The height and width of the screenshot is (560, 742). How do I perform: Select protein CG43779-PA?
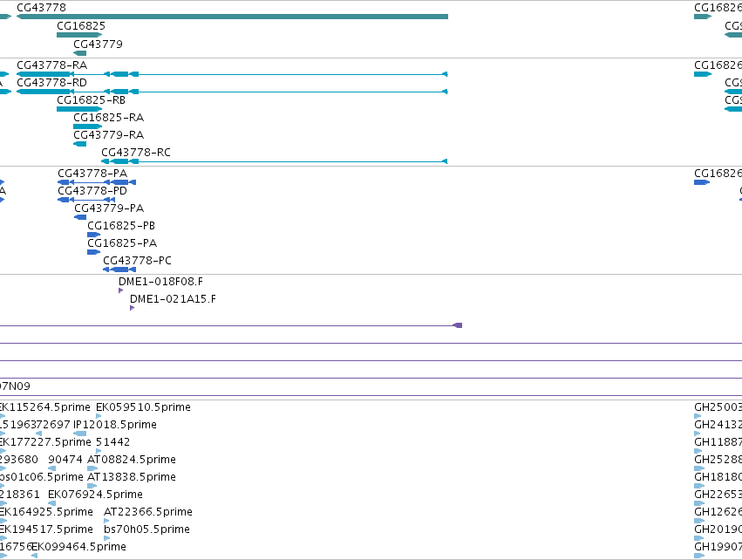point(109,208)
